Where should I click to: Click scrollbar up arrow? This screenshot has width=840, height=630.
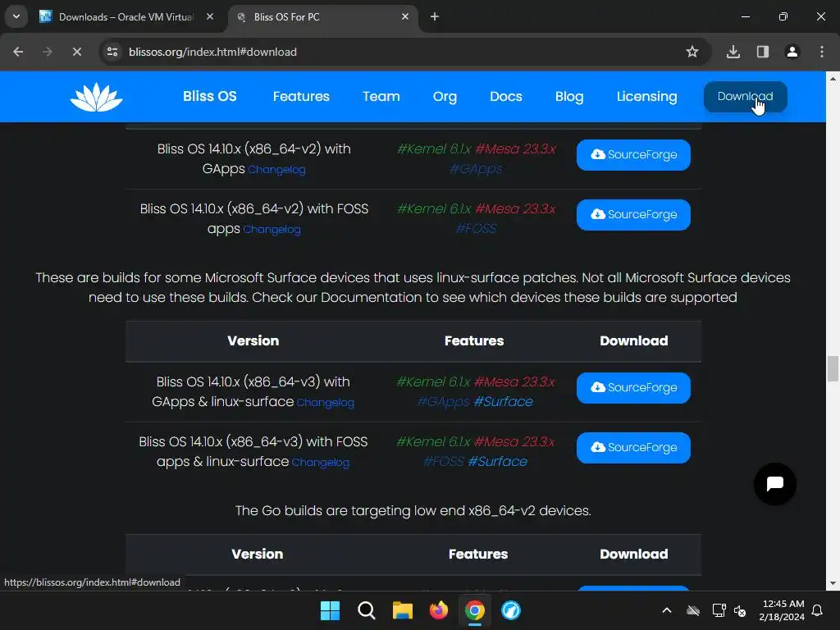833,79
